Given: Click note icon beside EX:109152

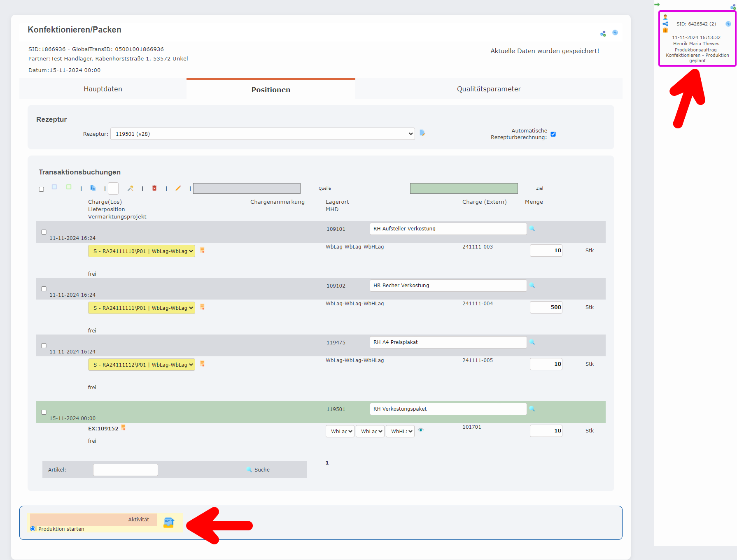Looking at the screenshot, I should pos(123,428).
